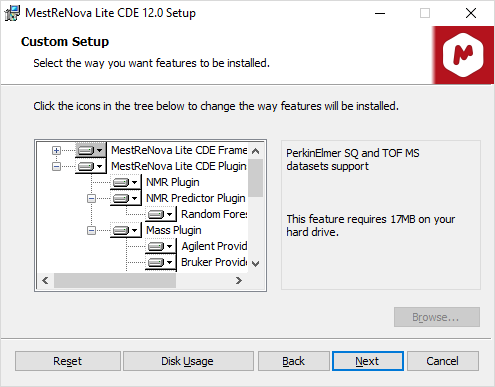This screenshot has width=495, height=387.
Task: Open the install-option drive icon for MestReNova Lite CDE Plugins
Action: coord(91,166)
